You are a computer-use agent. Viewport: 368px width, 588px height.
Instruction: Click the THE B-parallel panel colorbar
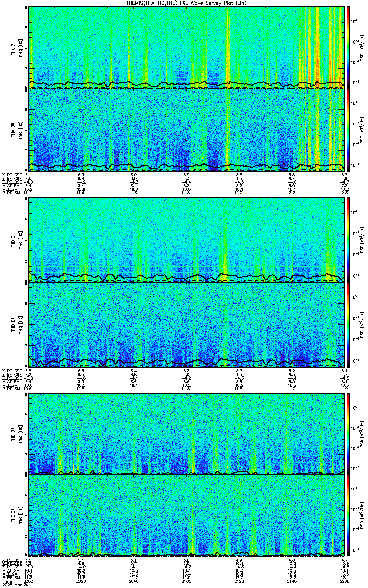tap(348, 516)
